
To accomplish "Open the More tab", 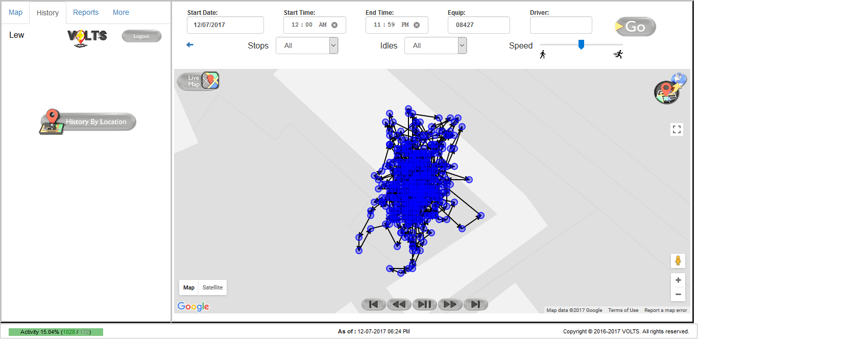I will tap(121, 12).
